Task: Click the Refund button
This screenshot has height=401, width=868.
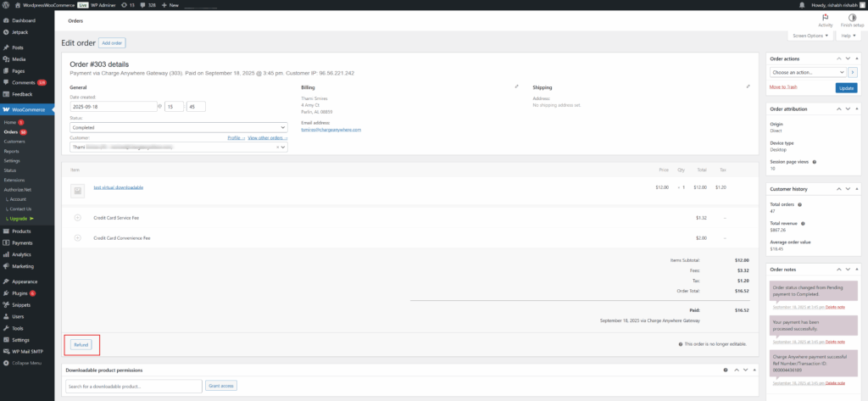Action: point(81,344)
